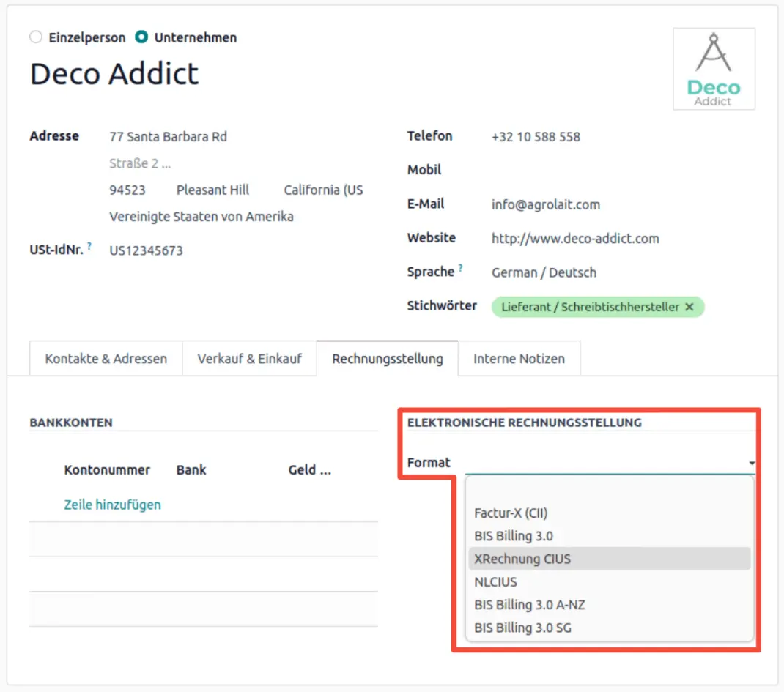Change the Deco Addict logo image
The image size is (784, 692).
pyautogui.click(x=714, y=68)
